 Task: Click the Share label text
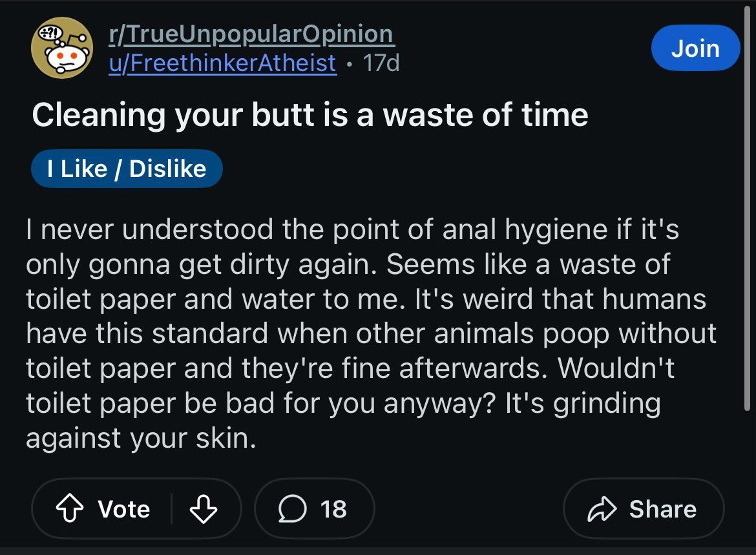pos(663,508)
